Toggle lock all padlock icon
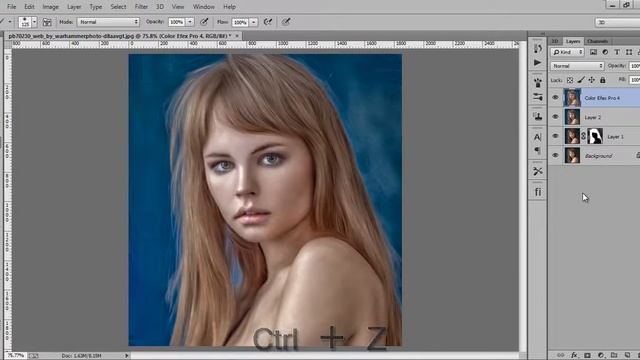Screen dimensions: 640x360 coord(602,80)
